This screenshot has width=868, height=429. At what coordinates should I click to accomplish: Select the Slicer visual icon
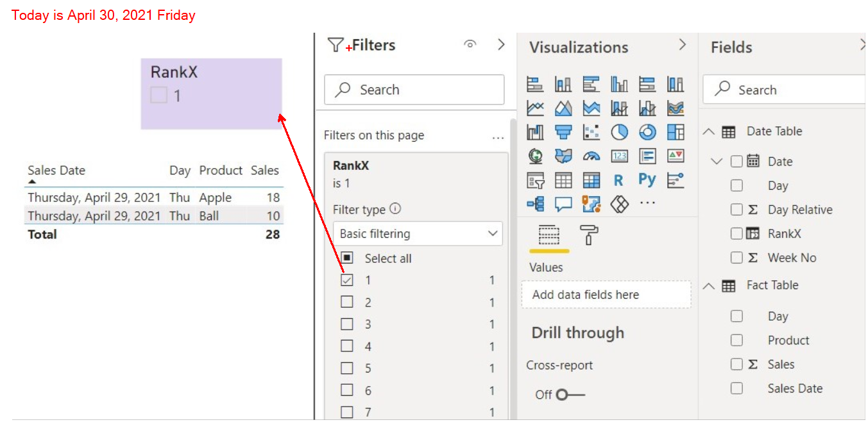click(x=535, y=180)
